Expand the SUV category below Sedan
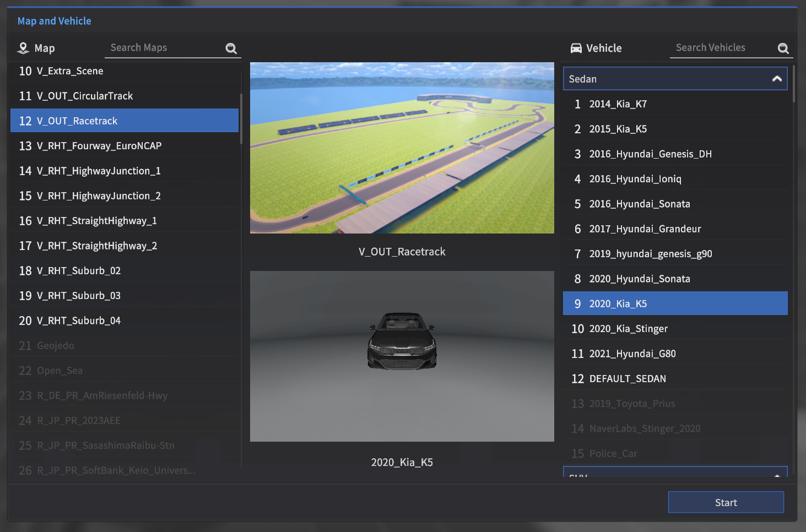This screenshot has height=532, width=806. (x=675, y=472)
